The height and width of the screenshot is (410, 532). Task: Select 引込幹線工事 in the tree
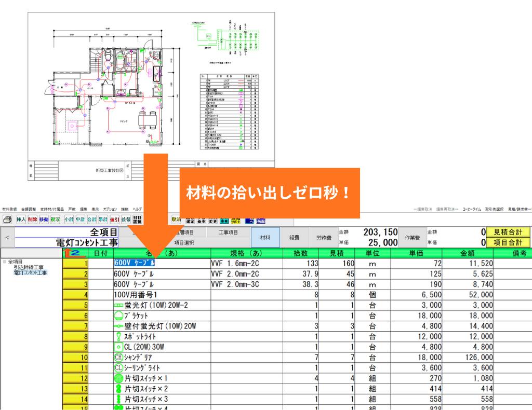(x=28, y=267)
